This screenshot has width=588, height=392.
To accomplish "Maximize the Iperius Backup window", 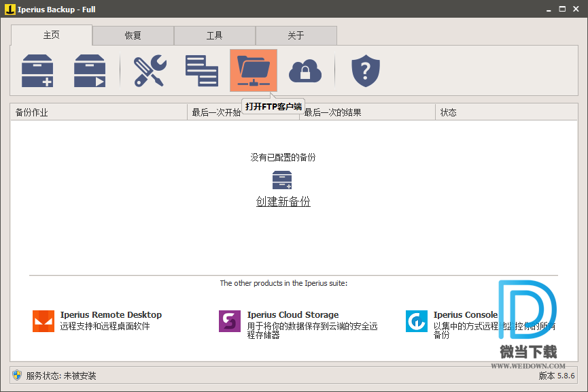I will coord(562,9).
